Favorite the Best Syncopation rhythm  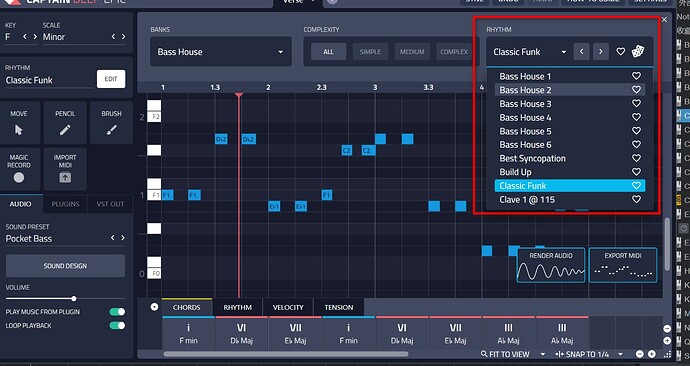tap(636, 158)
